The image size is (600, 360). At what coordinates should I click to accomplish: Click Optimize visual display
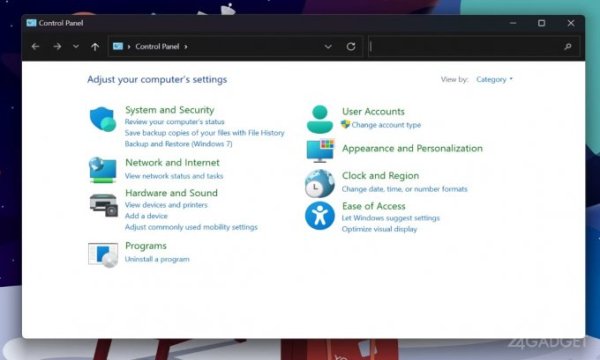click(379, 229)
